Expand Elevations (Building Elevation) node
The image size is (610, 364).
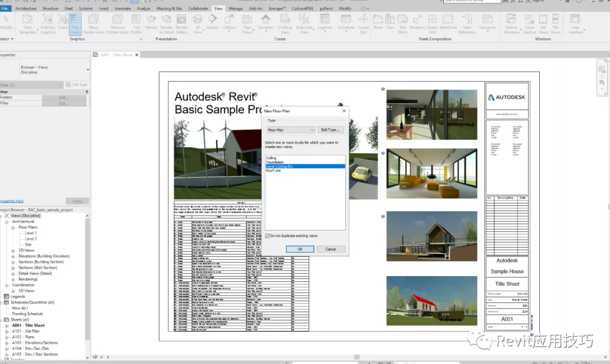tap(14, 256)
